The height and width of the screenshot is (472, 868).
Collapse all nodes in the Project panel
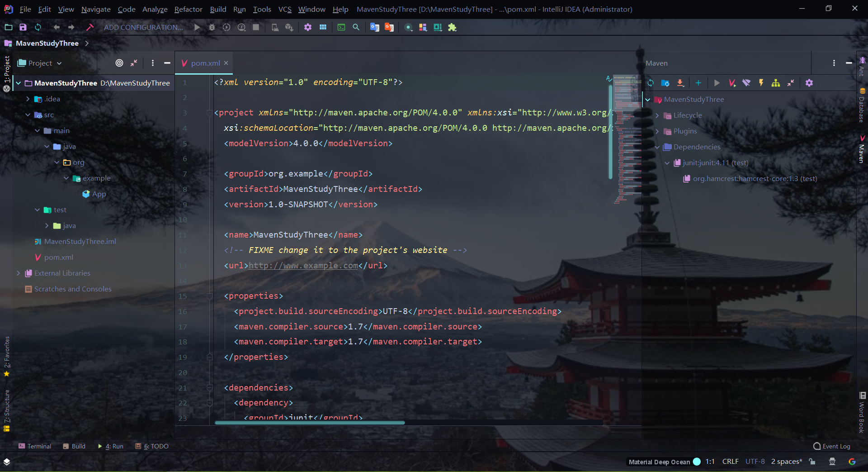click(134, 63)
